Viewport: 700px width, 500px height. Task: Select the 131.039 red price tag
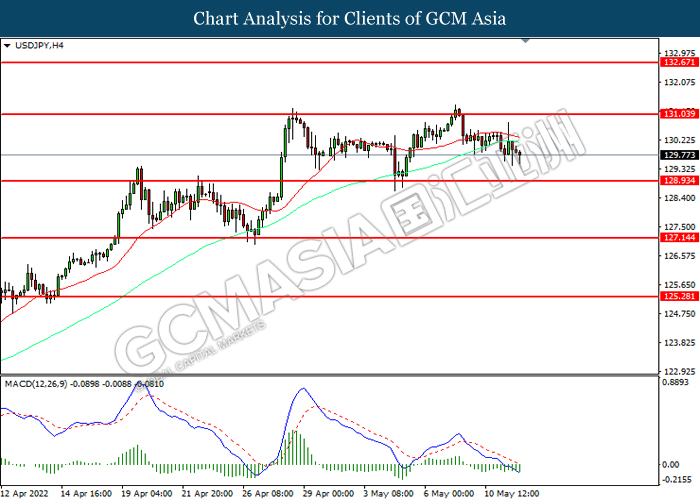point(679,114)
